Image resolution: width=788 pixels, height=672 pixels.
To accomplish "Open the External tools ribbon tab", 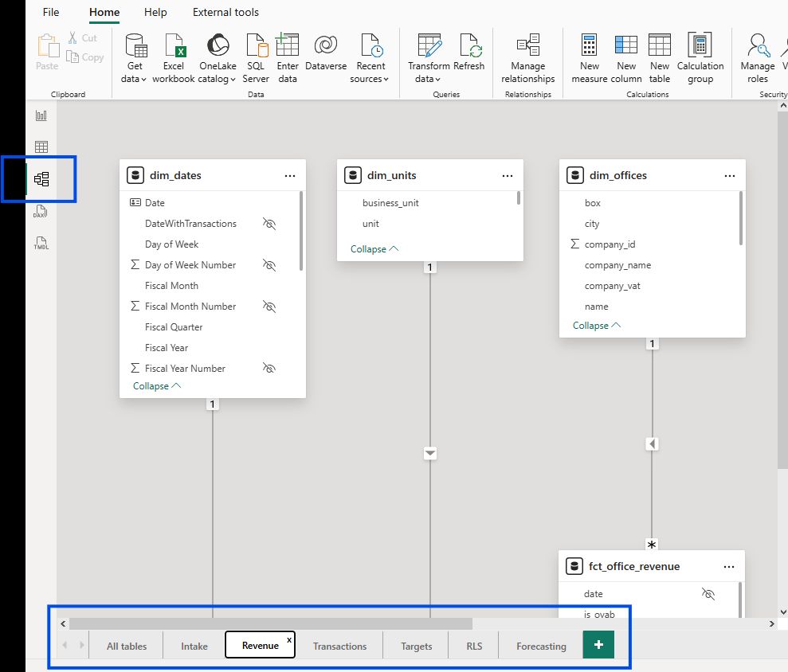I will pyautogui.click(x=225, y=12).
